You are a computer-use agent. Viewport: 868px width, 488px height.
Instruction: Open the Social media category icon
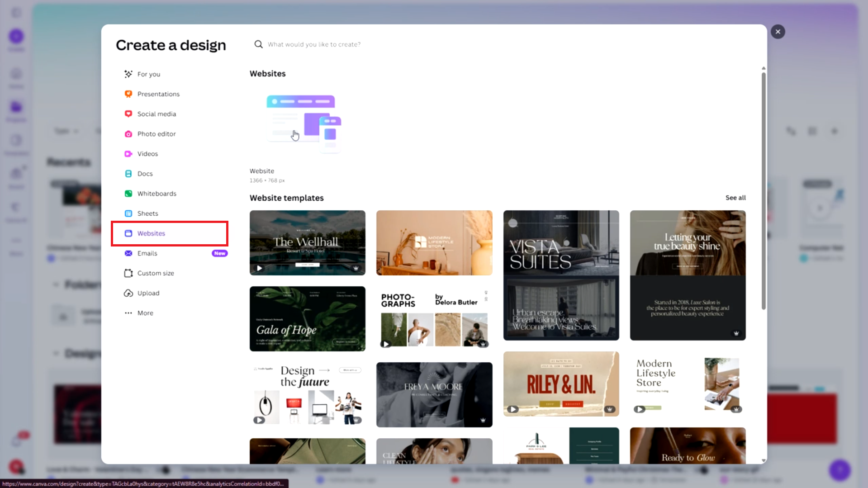click(128, 114)
